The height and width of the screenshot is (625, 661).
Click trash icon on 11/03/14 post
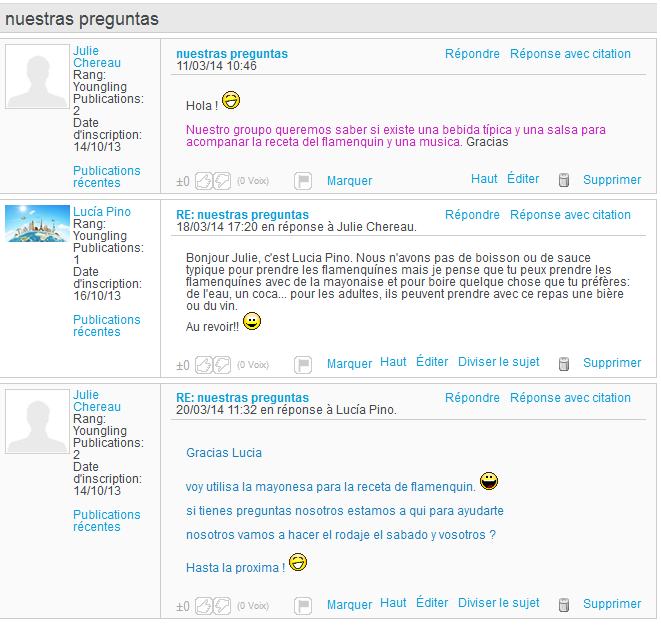pyautogui.click(x=564, y=180)
